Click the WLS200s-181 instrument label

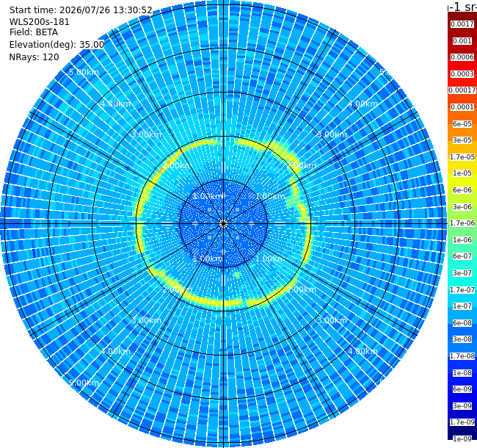pos(39,22)
